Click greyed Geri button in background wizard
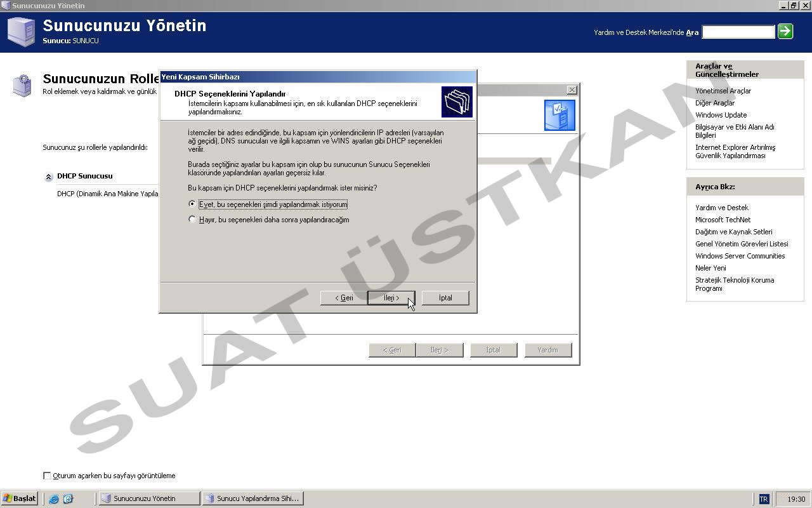 pos(392,350)
